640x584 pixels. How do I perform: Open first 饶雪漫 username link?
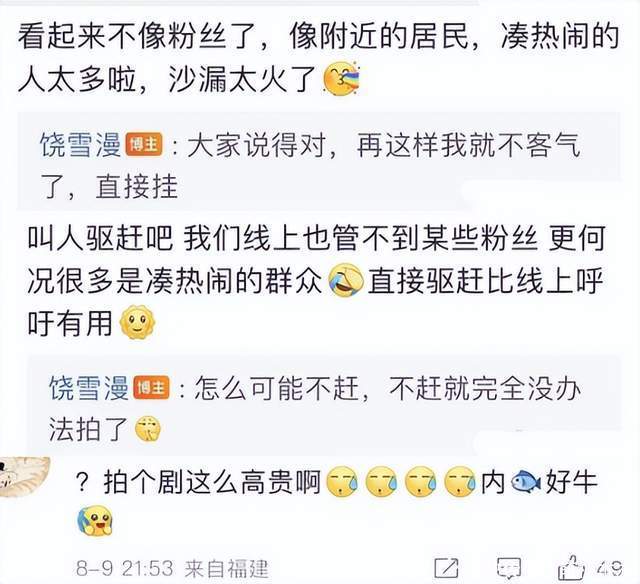pyautogui.click(x=80, y=145)
